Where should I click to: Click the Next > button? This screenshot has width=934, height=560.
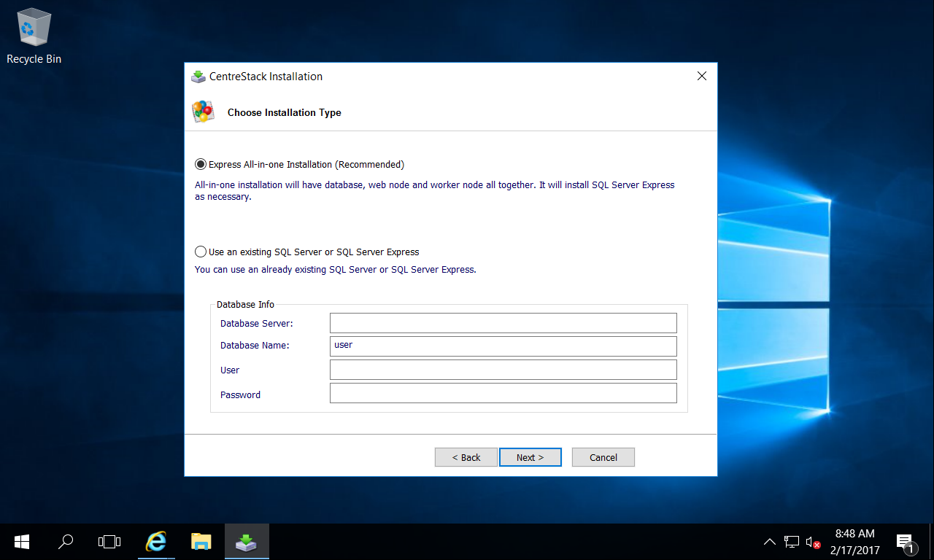tap(530, 457)
